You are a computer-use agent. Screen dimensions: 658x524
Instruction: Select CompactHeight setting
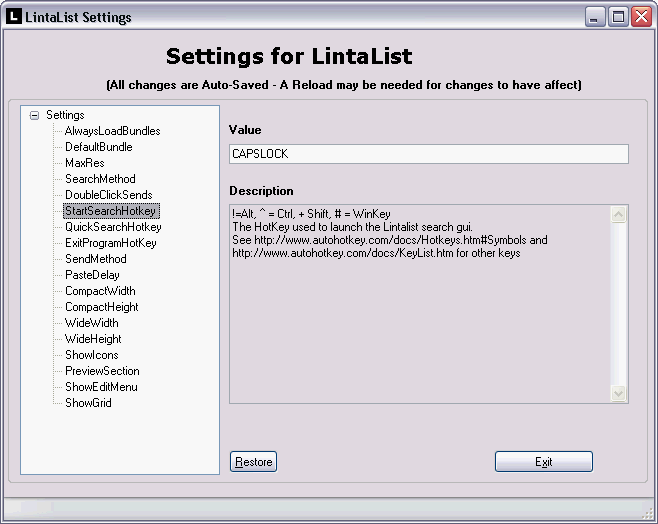[x=102, y=307]
